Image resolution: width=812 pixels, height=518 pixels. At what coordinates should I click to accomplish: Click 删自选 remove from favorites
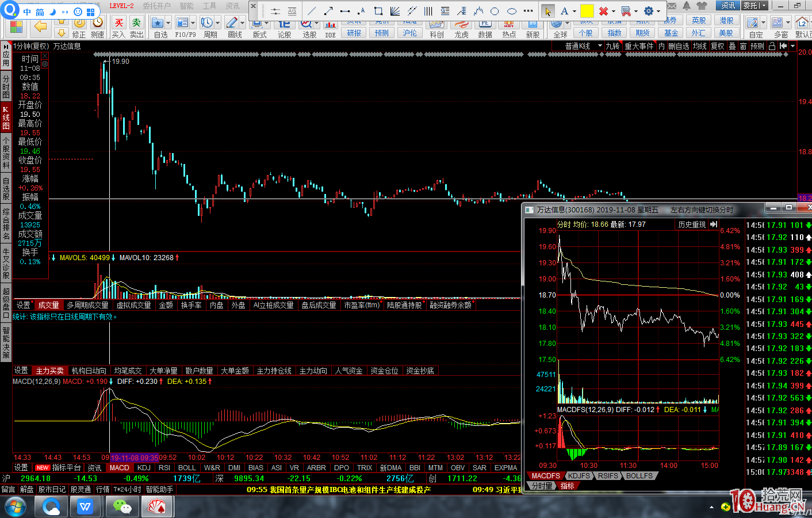coord(679,46)
